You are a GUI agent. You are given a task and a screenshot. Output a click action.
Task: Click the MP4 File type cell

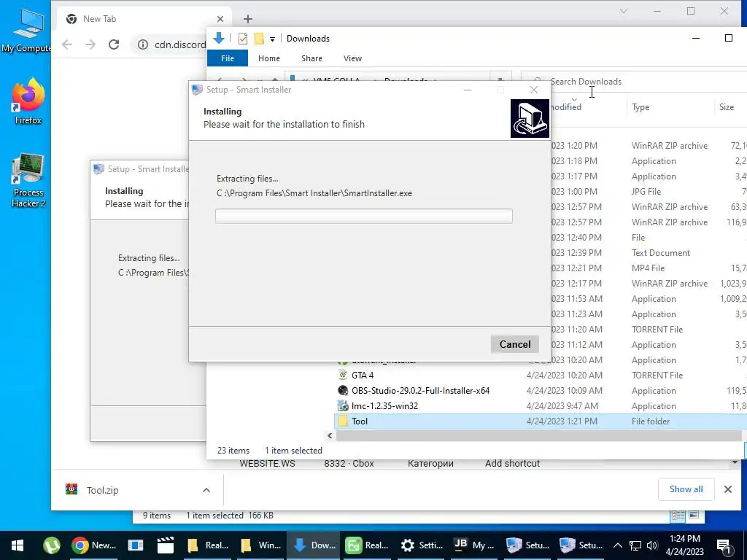point(648,268)
